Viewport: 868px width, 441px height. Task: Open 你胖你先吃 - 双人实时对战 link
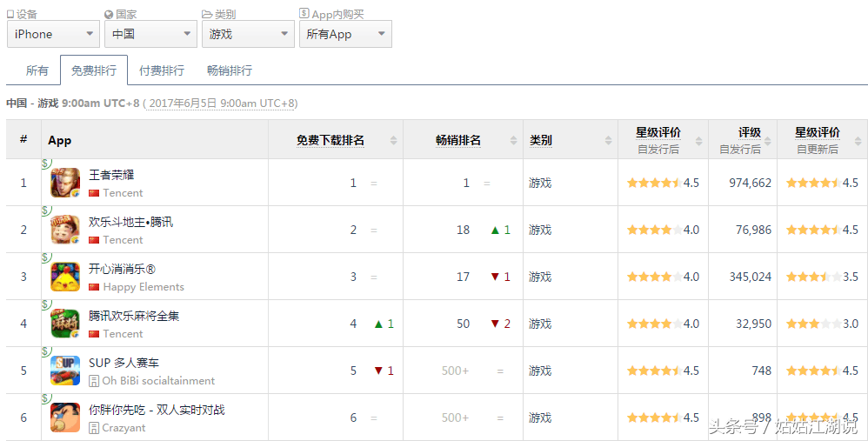coord(157,410)
